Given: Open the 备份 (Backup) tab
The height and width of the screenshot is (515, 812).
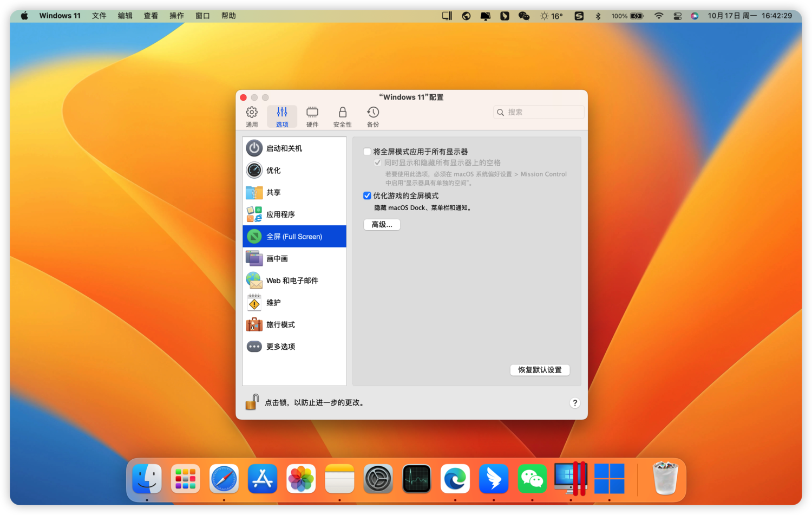Looking at the screenshot, I should coord(373,116).
